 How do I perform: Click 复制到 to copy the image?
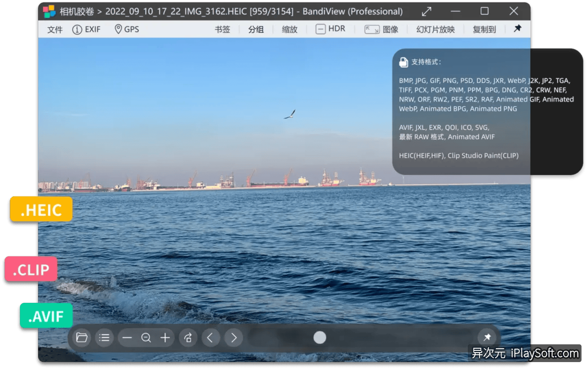(x=483, y=29)
